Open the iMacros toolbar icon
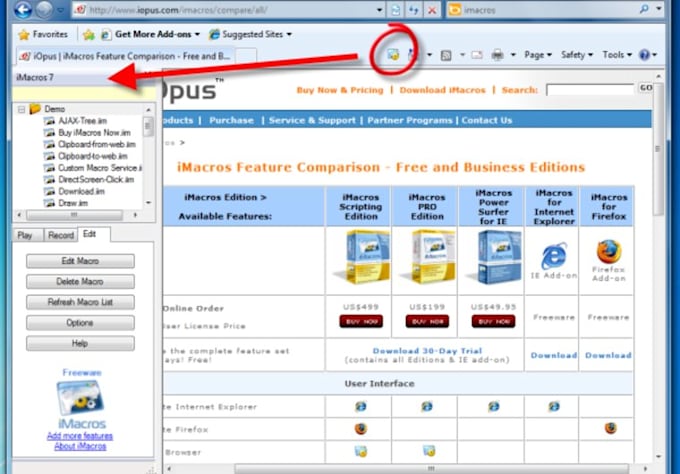This screenshot has height=474, width=680. pos(393,55)
